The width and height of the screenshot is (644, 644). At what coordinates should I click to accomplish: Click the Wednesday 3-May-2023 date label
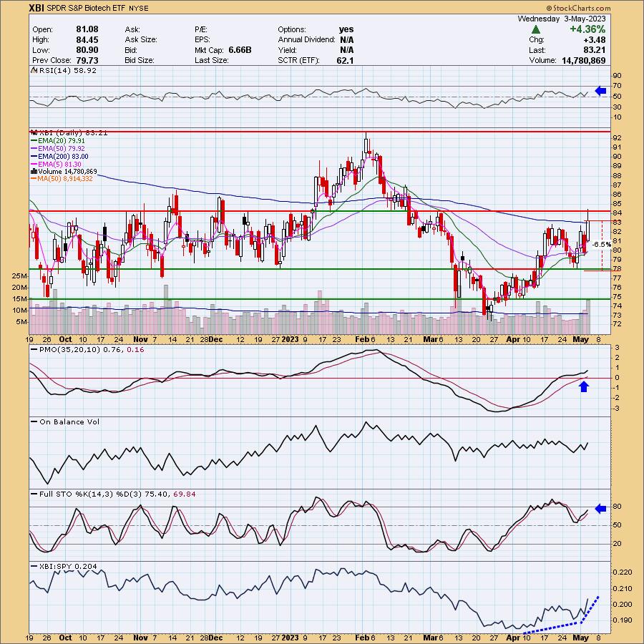pos(562,19)
